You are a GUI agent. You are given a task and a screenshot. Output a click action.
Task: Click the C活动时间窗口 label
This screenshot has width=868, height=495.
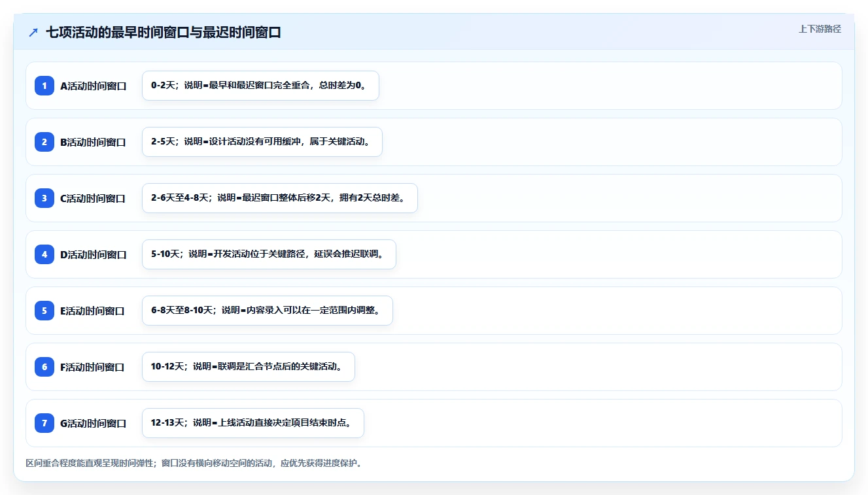point(93,198)
